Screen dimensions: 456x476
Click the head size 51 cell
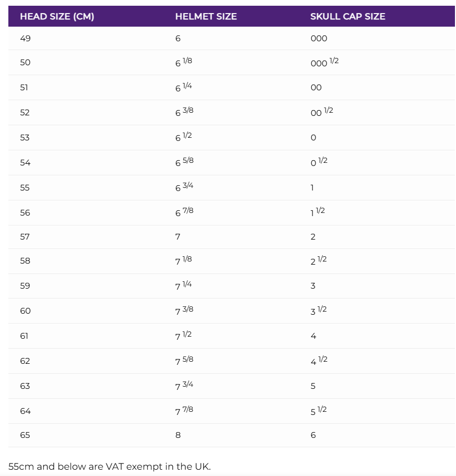click(x=25, y=87)
